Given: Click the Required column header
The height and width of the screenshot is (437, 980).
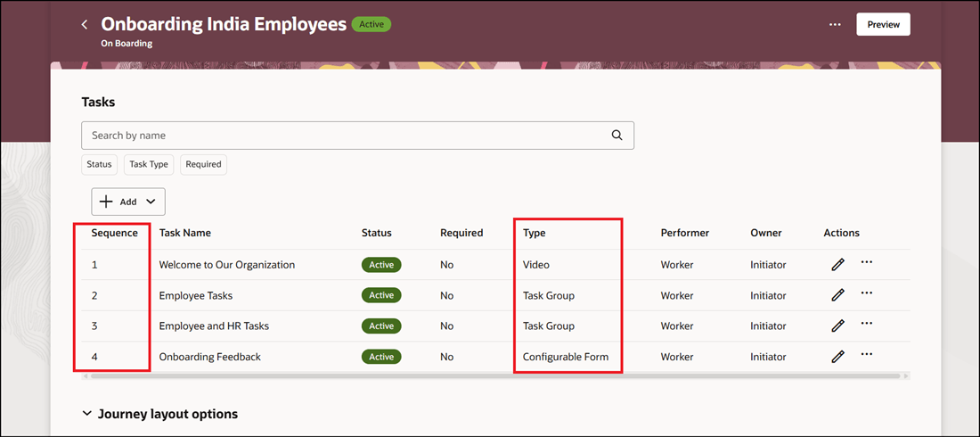Looking at the screenshot, I should (x=461, y=233).
